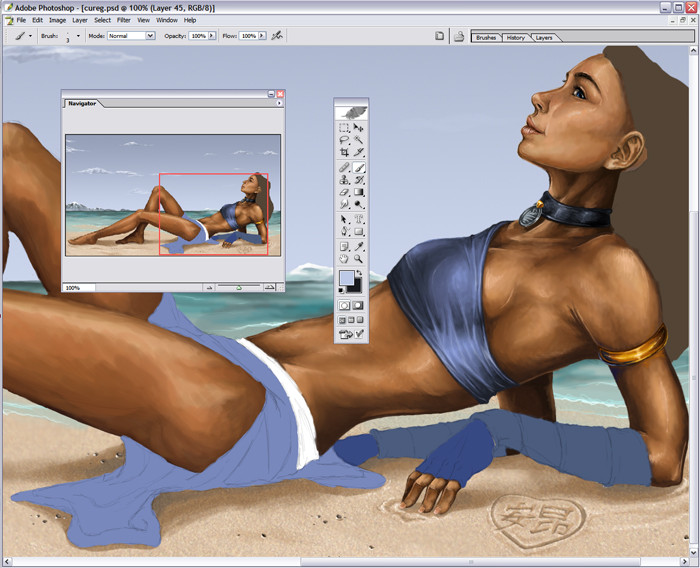Viewport: 700px width, 568px height.
Task: Open the Help menu
Action: click(190, 20)
